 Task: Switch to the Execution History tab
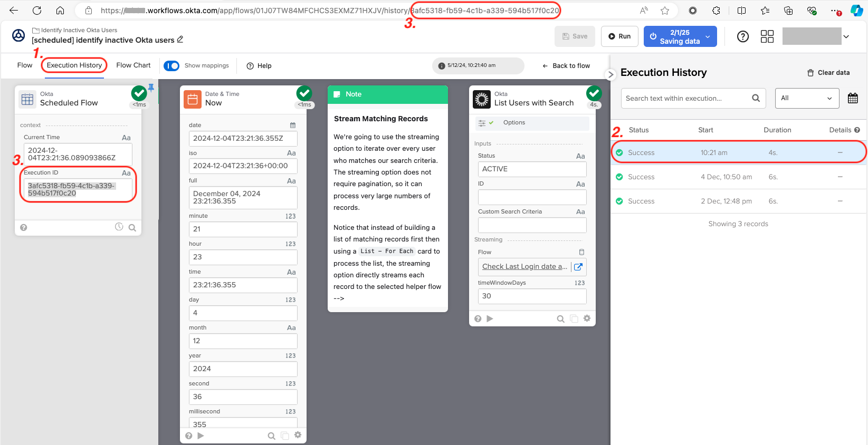(x=74, y=65)
